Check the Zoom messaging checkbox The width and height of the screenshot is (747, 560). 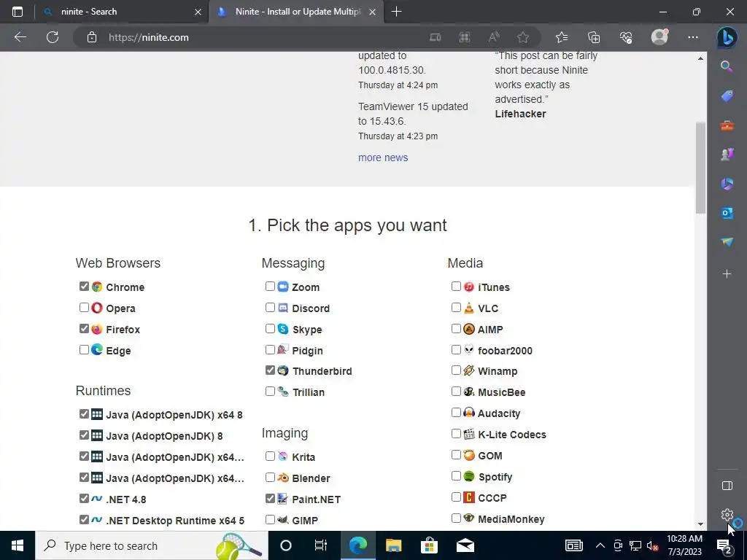point(270,286)
